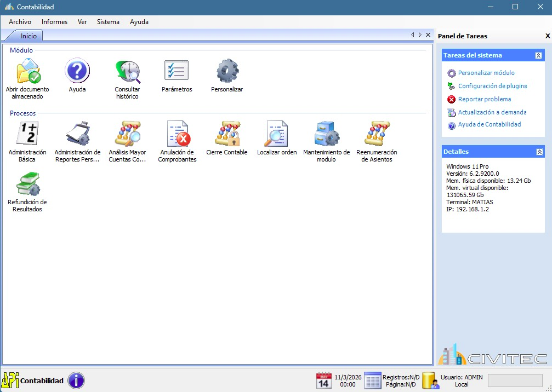This screenshot has height=392, width=552.
Task: Launch Reenumeración de Asientos process
Action: coord(377,134)
